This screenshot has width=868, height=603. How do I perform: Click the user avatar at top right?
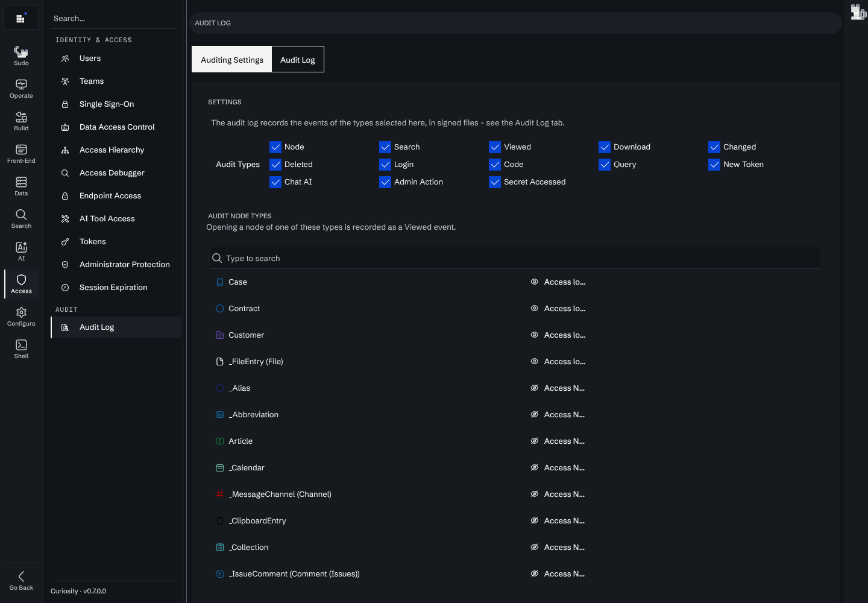point(858,12)
